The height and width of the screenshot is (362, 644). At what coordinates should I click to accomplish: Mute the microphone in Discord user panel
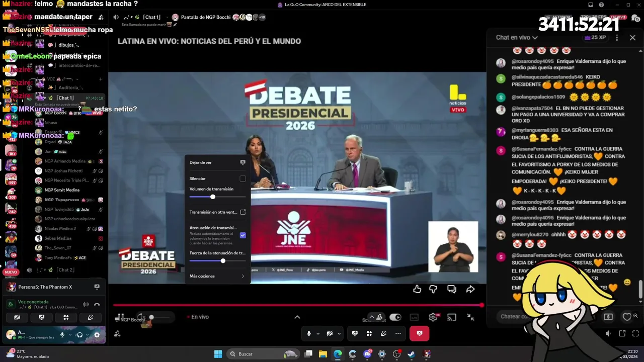[x=62, y=334]
